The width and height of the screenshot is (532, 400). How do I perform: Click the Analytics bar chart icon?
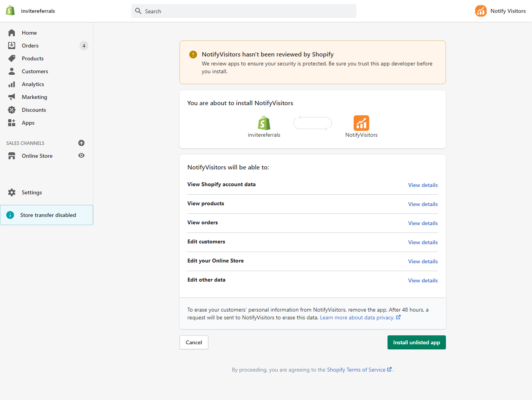click(12, 84)
